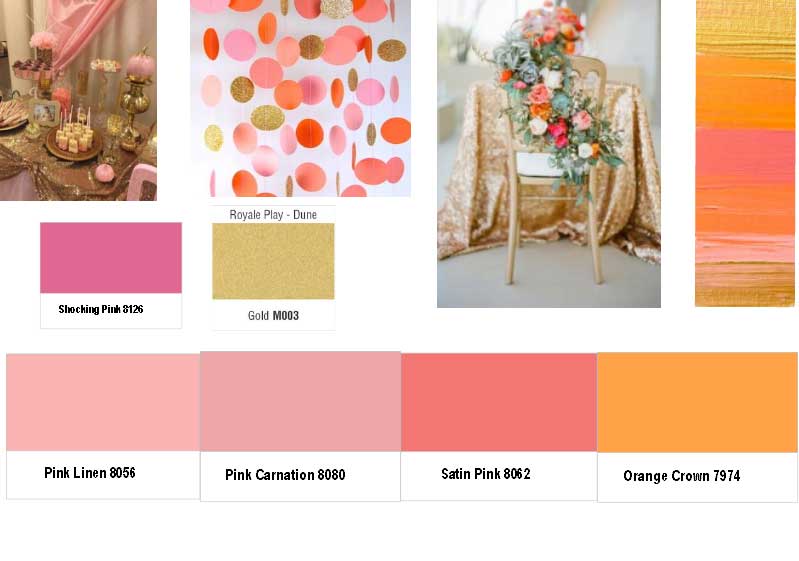The height and width of the screenshot is (561, 799).
Task: Click the 'Gold M003' label text
Action: click(273, 316)
